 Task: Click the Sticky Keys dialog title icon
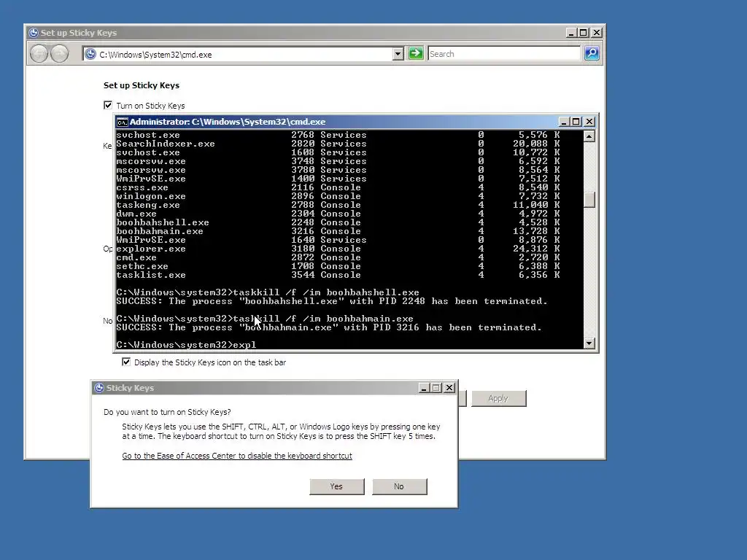click(x=99, y=388)
